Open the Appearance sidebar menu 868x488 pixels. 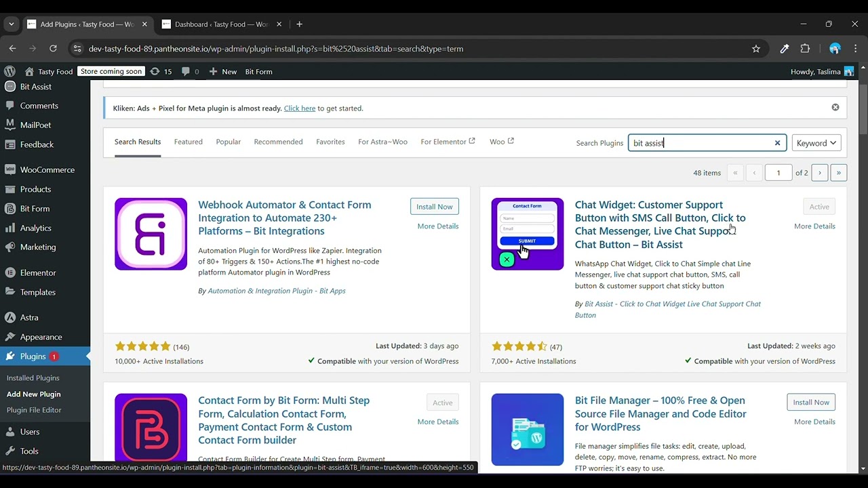click(45, 337)
